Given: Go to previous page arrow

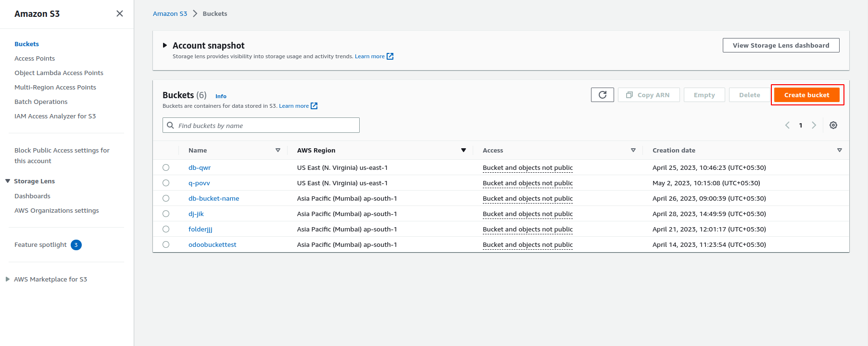Looking at the screenshot, I should pyautogui.click(x=787, y=125).
